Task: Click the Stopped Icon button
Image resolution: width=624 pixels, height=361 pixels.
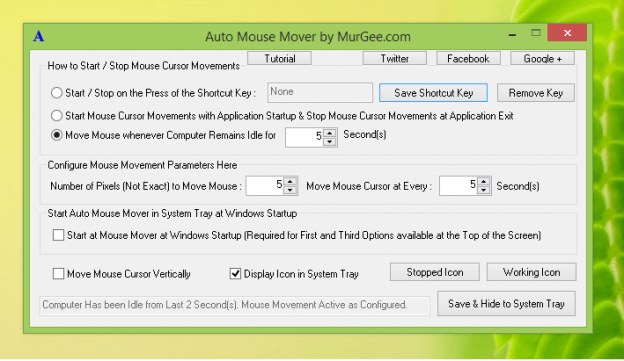Action: click(x=435, y=272)
